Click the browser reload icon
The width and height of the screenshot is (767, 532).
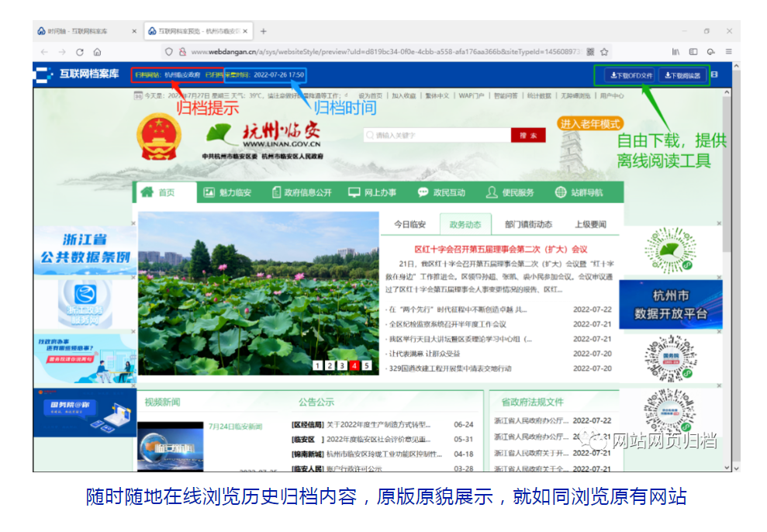click(x=79, y=52)
